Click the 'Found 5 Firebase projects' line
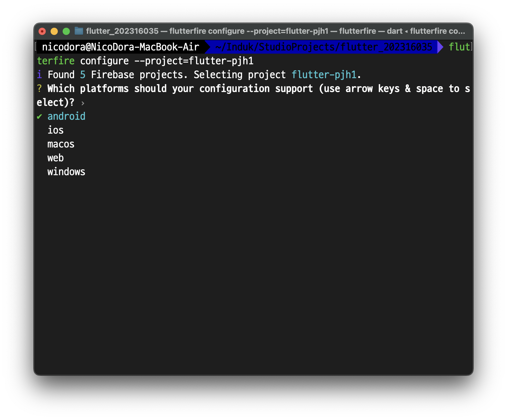This screenshot has width=507, height=420. pyautogui.click(x=199, y=75)
